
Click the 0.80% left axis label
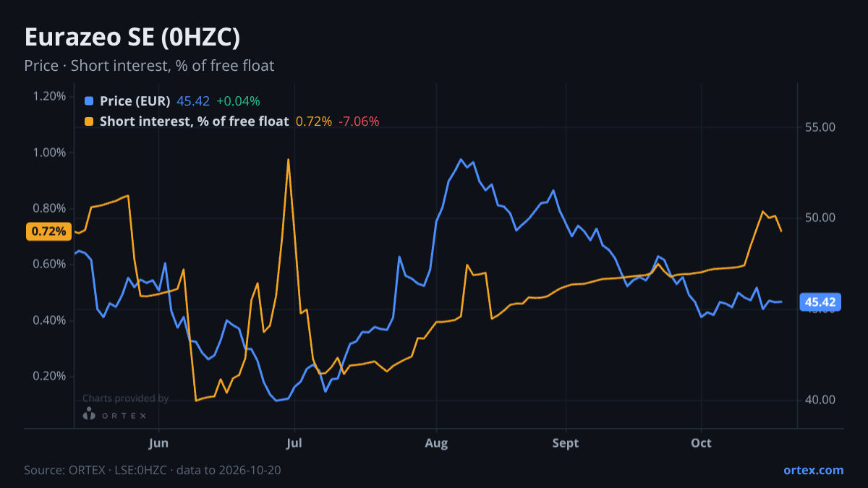click(49, 208)
